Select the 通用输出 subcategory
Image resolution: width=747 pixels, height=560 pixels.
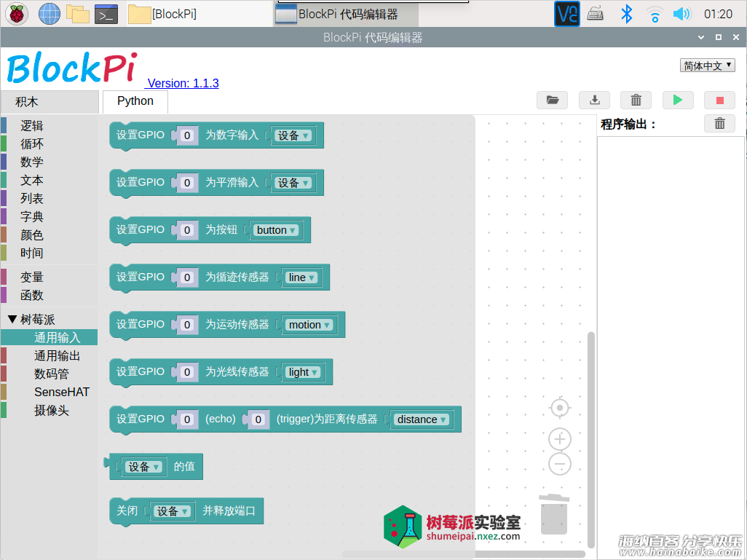pos(49,355)
